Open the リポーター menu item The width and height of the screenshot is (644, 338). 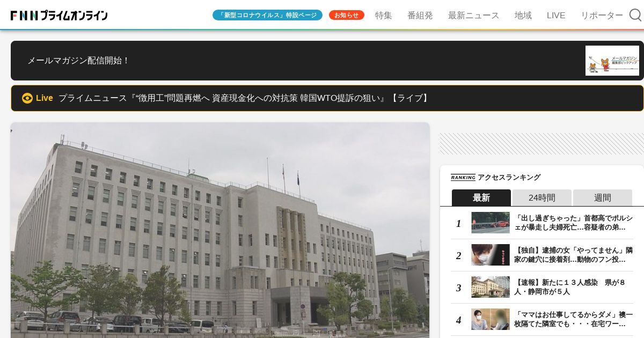602,15
